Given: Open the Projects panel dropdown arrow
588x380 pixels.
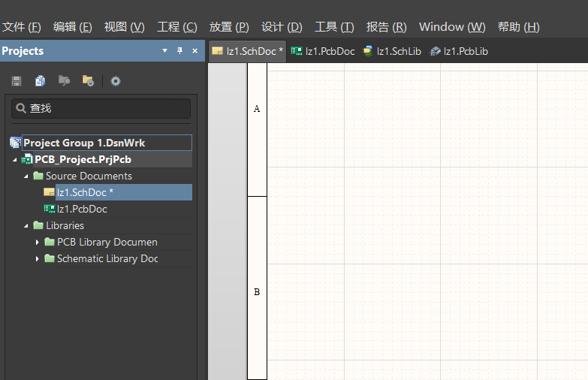Looking at the screenshot, I should [164, 50].
